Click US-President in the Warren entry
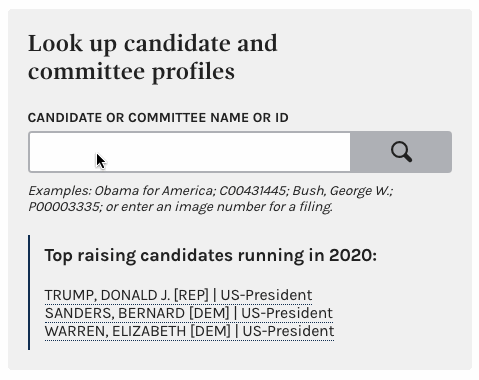The width and height of the screenshot is (479, 380). point(288,331)
